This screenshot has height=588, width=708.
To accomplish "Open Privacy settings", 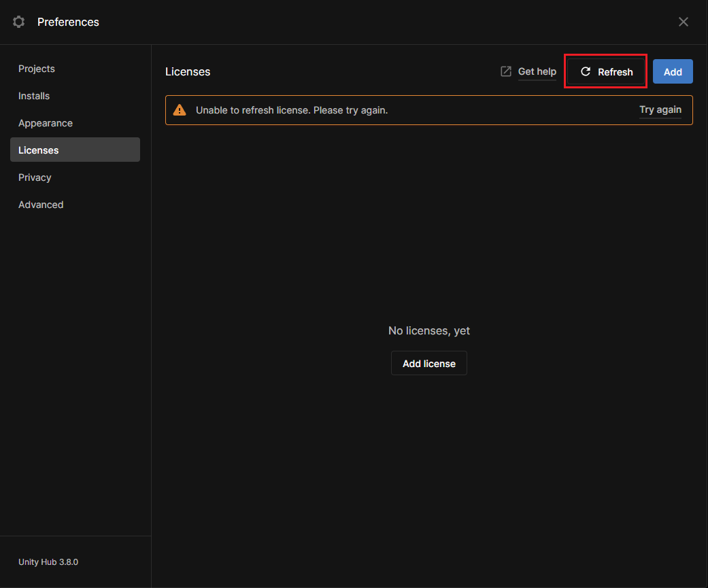I will (x=35, y=177).
